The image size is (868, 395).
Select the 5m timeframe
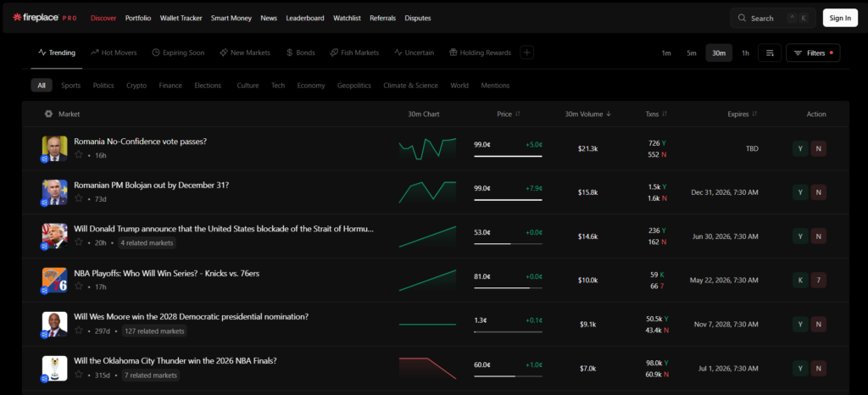[x=692, y=53]
